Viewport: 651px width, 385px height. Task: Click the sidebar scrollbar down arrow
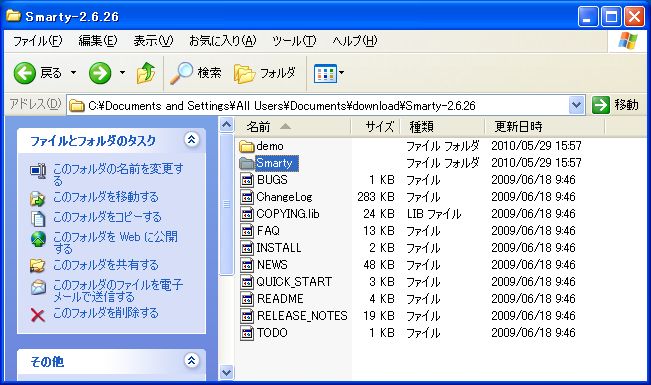point(226,372)
